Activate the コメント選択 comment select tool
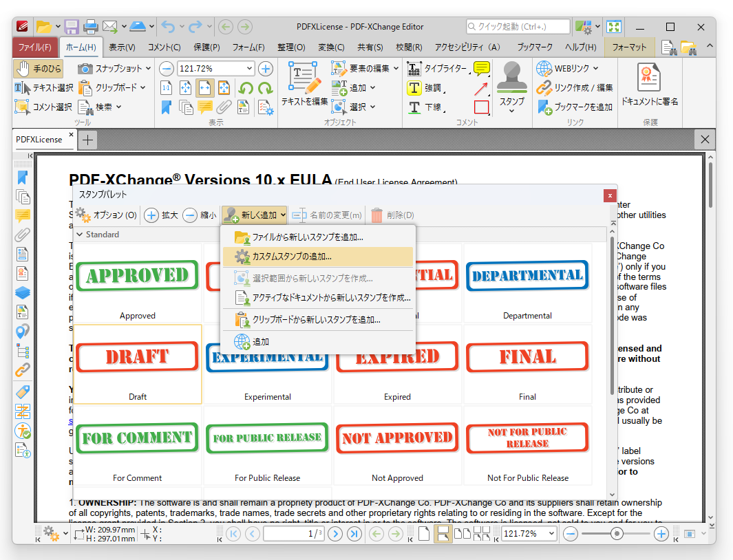Viewport: 733px width, 560px height. 43,107
